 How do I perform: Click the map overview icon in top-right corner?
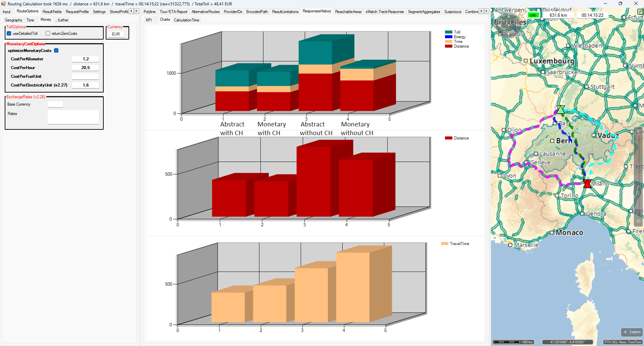640,11
